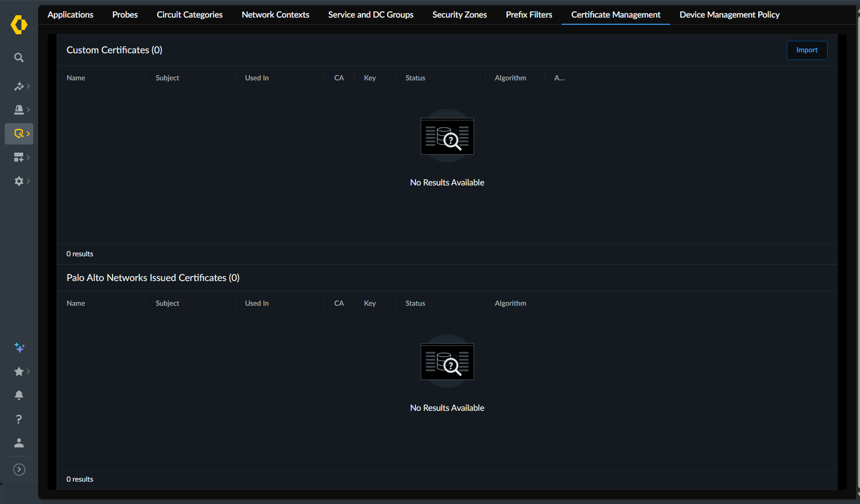Click the Palo Alto Networks logo
Viewport: 860px width, 504px height.
[x=19, y=24]
